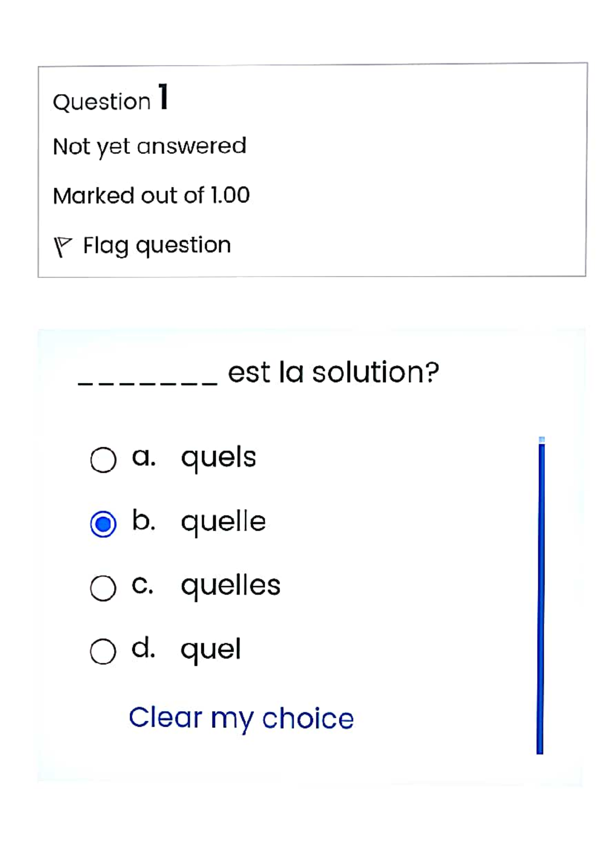Choose the radio button for option c
This screenshot has width=613, height=868.
coord(103,588)
